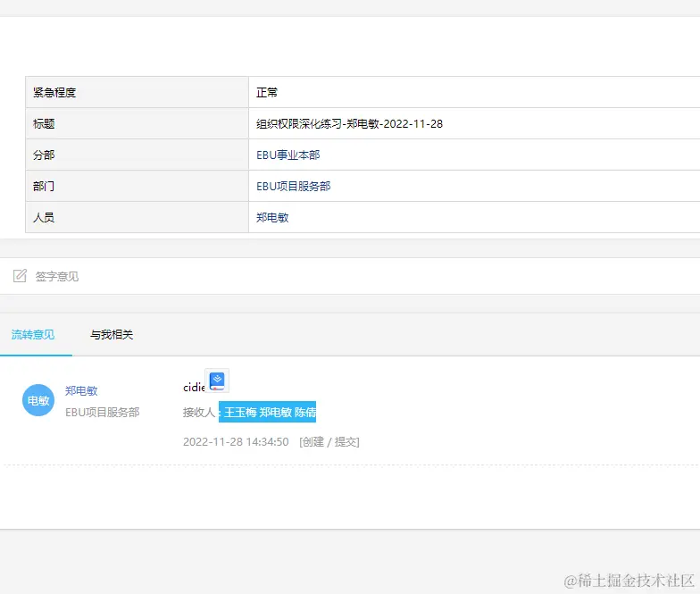Click the 正常 value cell

pyautogui.click(x=474, y=92)
